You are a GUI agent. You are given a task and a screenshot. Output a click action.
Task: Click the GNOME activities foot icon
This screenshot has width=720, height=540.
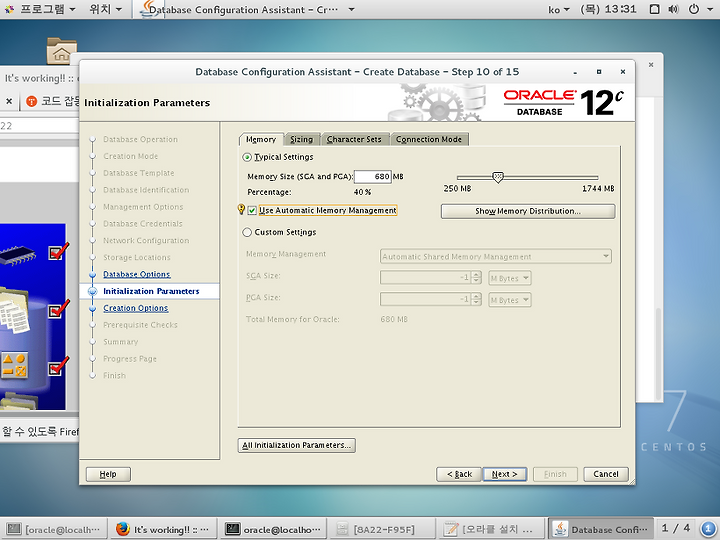click(9, 9)
